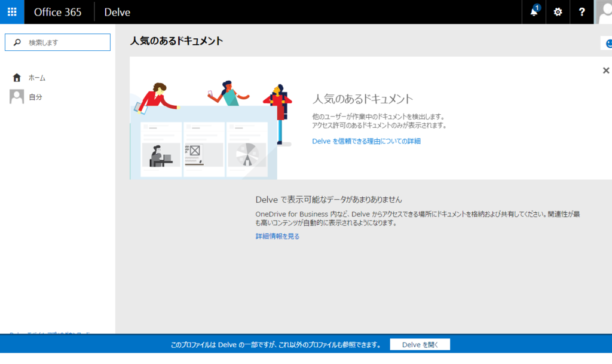
Task: Open the 詳細情報を見る link
Action: pos(277,236)
